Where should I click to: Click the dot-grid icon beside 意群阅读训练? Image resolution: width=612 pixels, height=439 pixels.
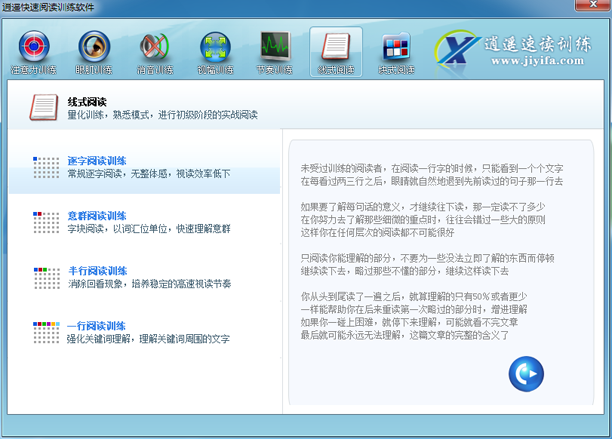pos(46,222)
